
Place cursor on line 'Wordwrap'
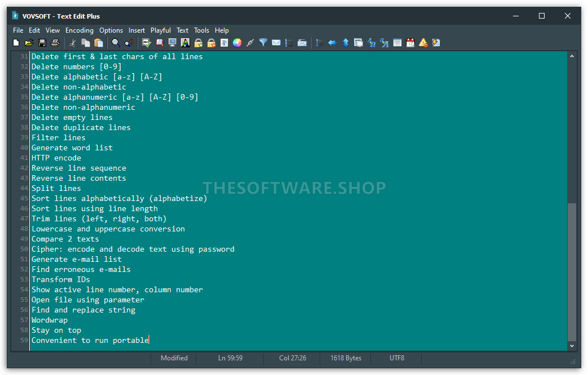pyautogui.click(x=50, y=320)
